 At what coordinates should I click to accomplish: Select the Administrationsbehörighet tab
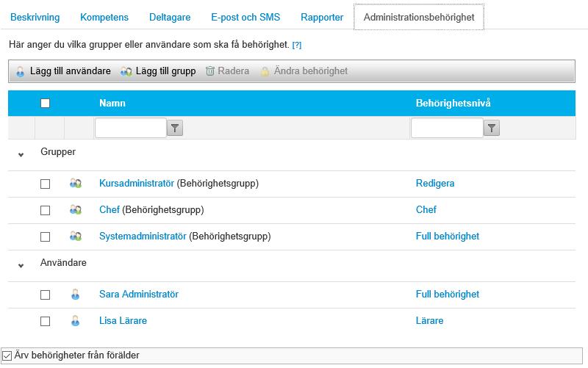(x=419, y=17)
